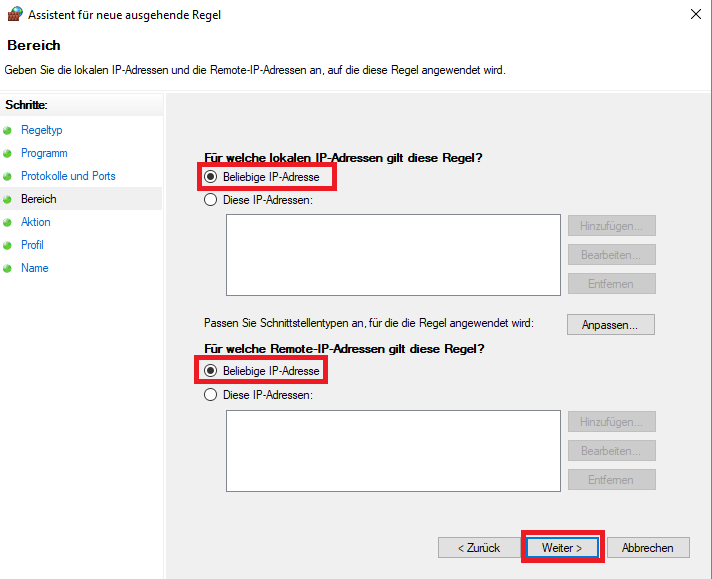Click the green bullet beside Aktion
This screenshot has width=712, height=579.
pyautogui.click(x=9, y=223)
